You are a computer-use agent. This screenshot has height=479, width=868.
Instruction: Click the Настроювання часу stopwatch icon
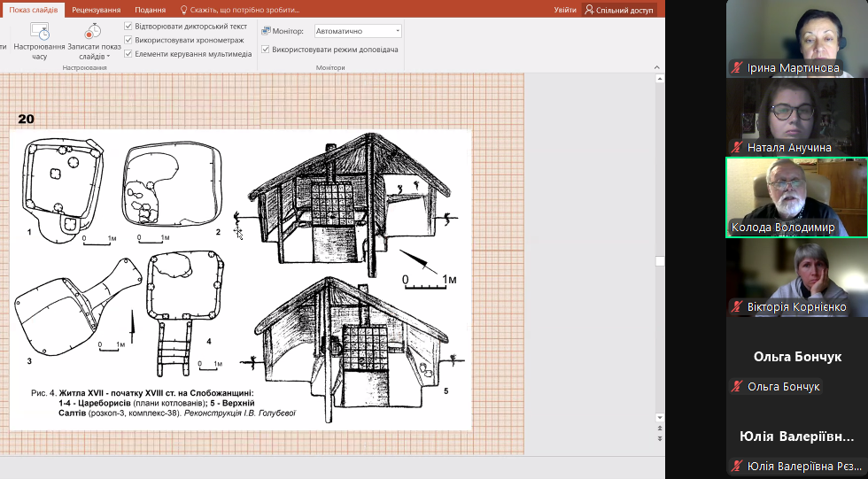coord(39,31)
